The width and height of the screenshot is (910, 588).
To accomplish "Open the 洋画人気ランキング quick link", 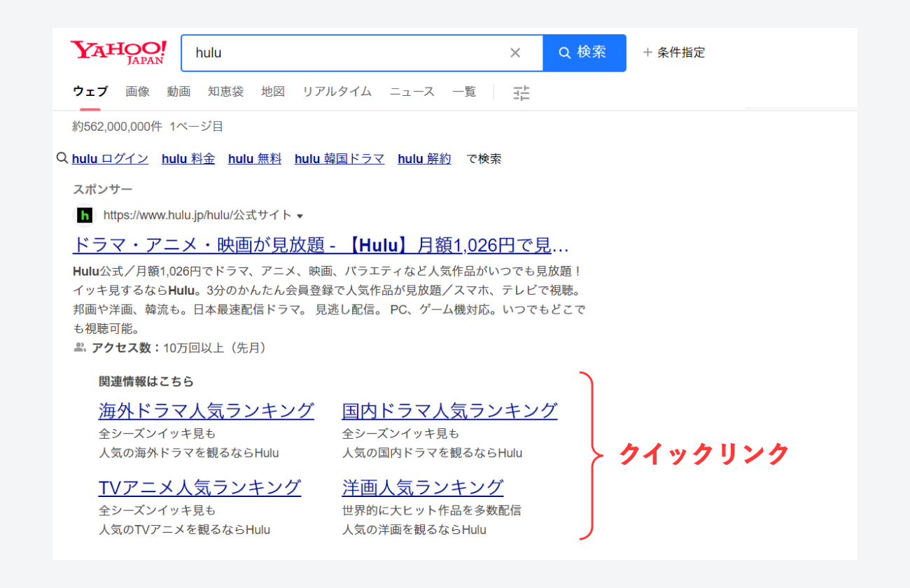I will [423, 487].
